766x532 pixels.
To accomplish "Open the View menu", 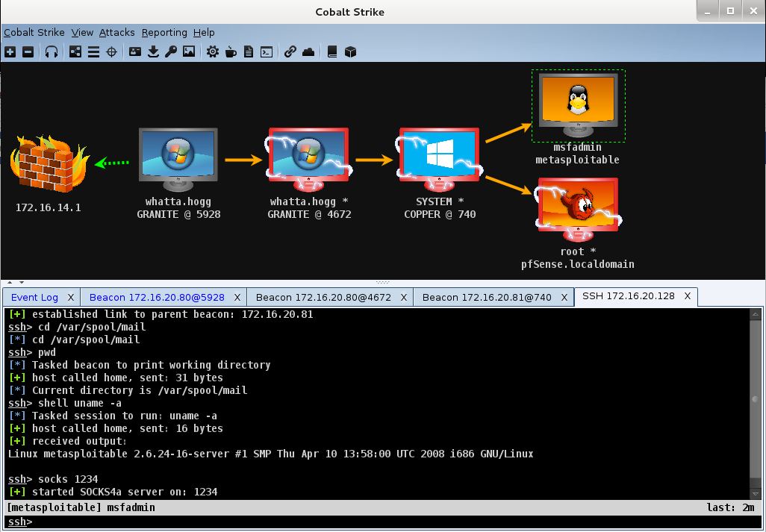I will click(x=82, y=32).
